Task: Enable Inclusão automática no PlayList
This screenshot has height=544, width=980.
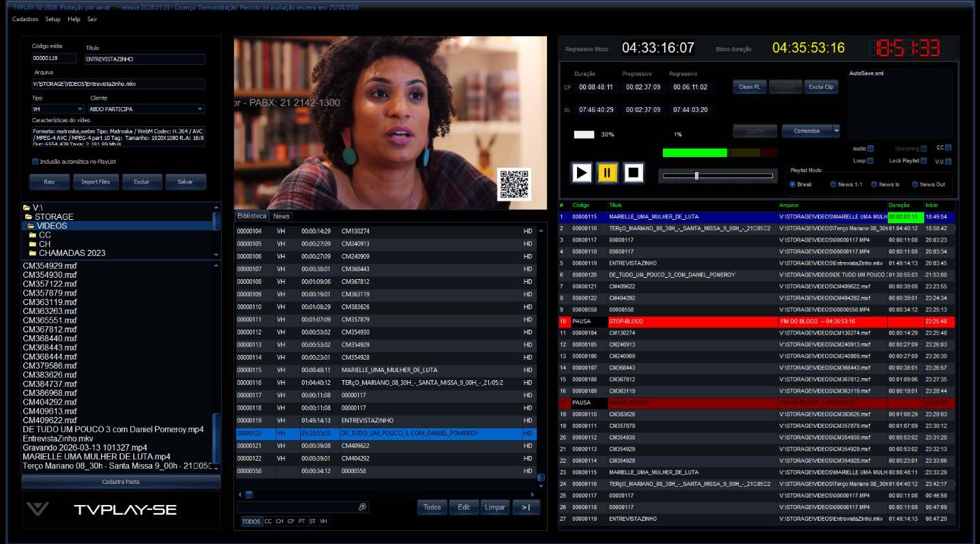Action: tap(35, 160)
